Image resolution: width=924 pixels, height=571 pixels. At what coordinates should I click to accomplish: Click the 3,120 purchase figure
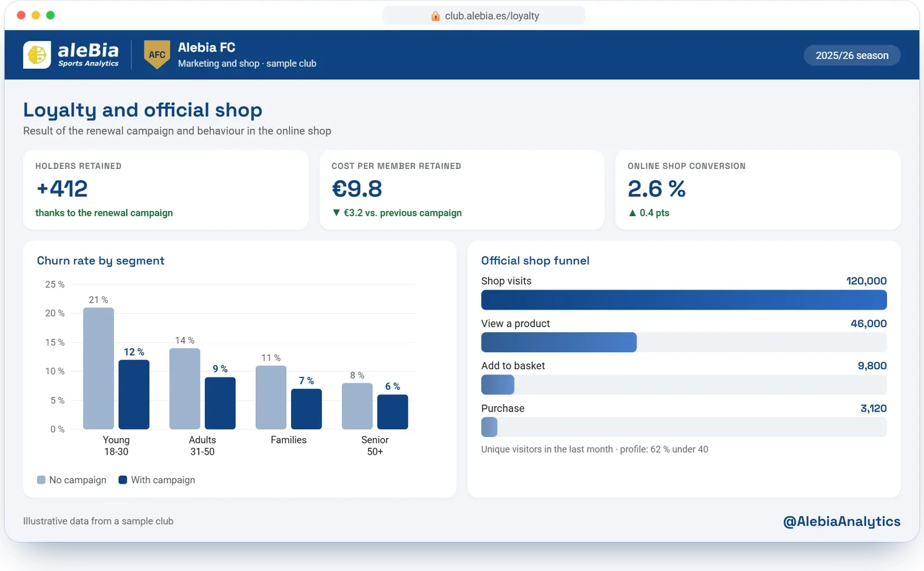pyautogui.click(x=873, y=409)
